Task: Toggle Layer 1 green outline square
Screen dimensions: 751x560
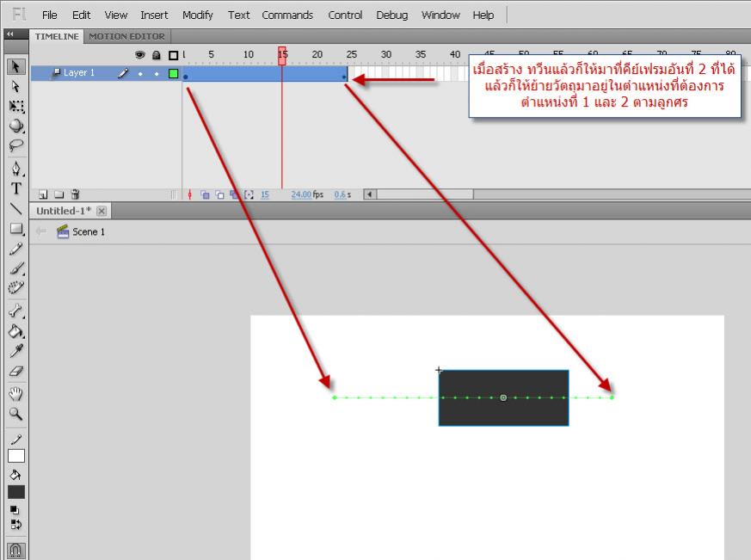Action: [x=174, y=73]
